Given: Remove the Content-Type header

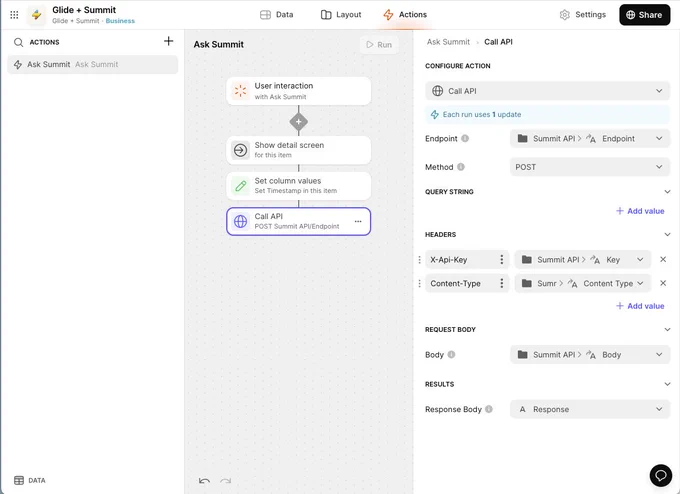Looking at the screenshot, I should click(663, 283).
